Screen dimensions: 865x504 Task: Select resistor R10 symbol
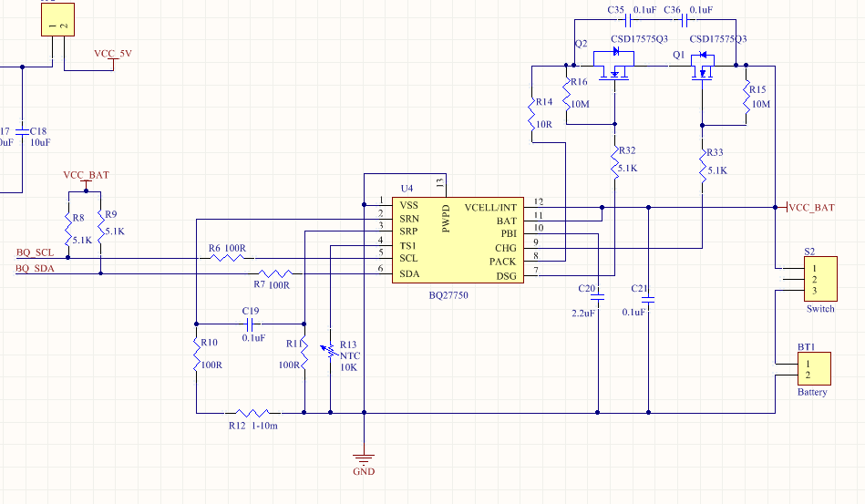[x=196, y=354]
